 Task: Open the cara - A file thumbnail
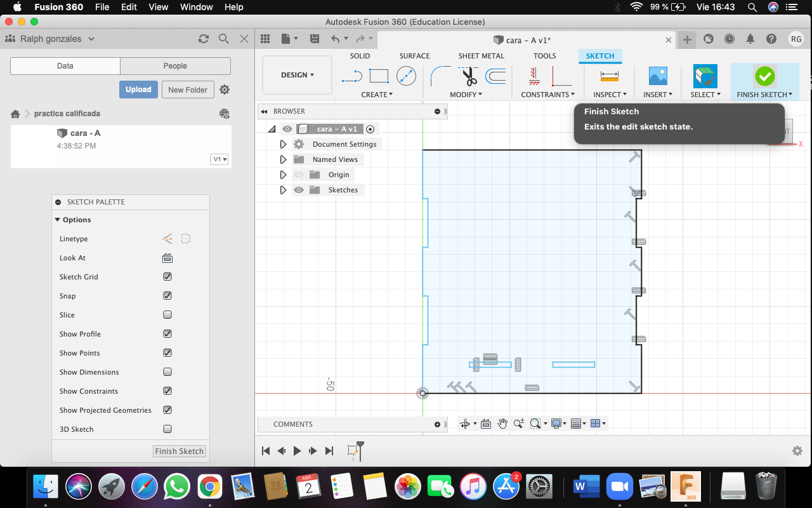pos(62,133)
